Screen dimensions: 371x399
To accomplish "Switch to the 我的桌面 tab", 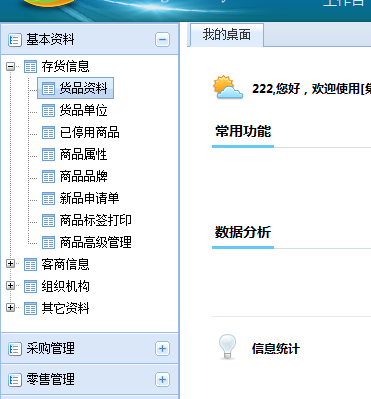I will click(227, 35).
